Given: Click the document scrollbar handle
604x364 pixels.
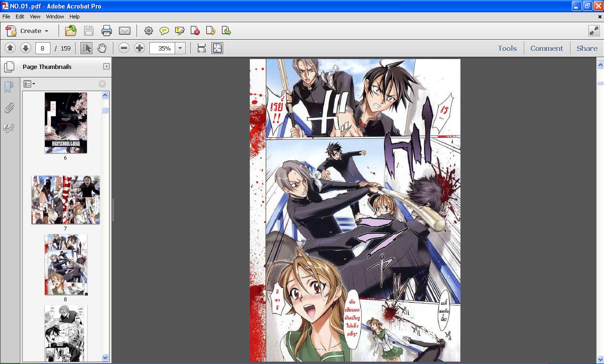Looking at the screenshot, I should pyautogui.click(x=600, y=83).
